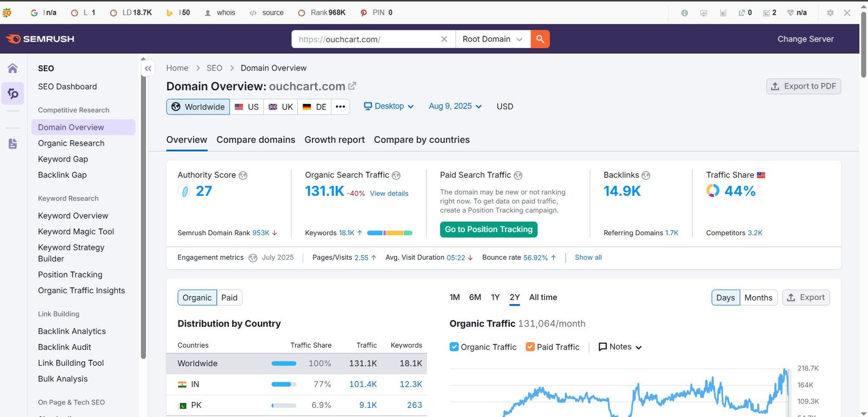Select the Worldwide database button
Image resolution: width=868 pixels, height=417 pixels.
(198, 107)
